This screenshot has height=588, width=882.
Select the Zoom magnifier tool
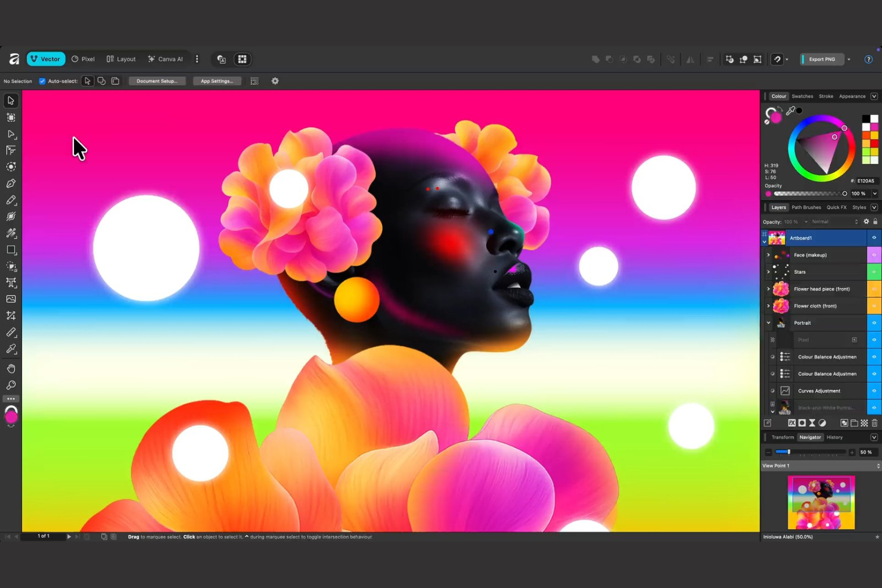tap(11, 385)
